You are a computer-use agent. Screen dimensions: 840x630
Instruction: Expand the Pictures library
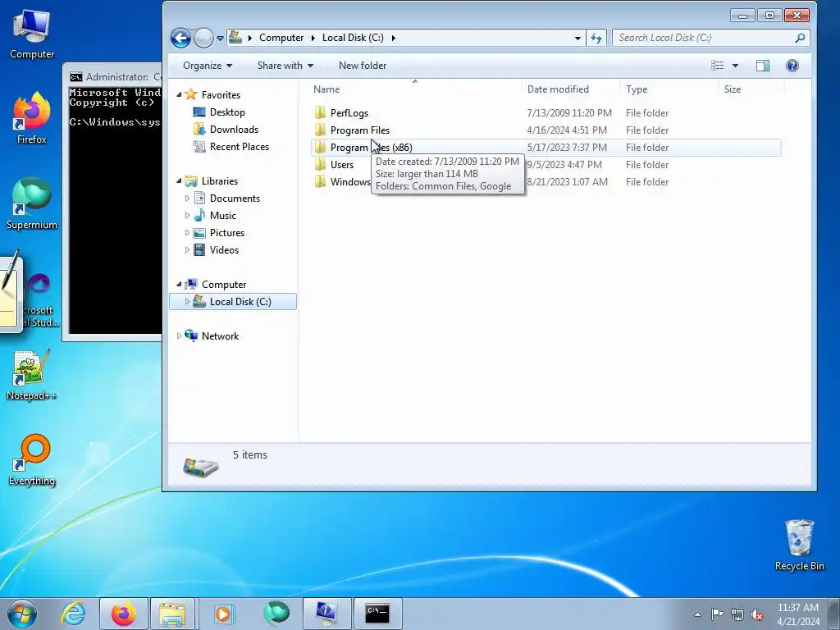coord(187,232)
